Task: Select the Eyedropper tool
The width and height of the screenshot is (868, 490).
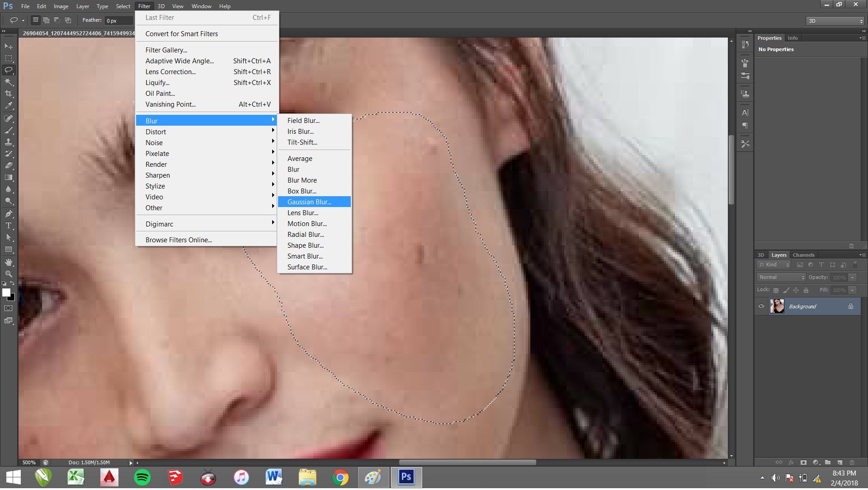Action: point(9,105)
